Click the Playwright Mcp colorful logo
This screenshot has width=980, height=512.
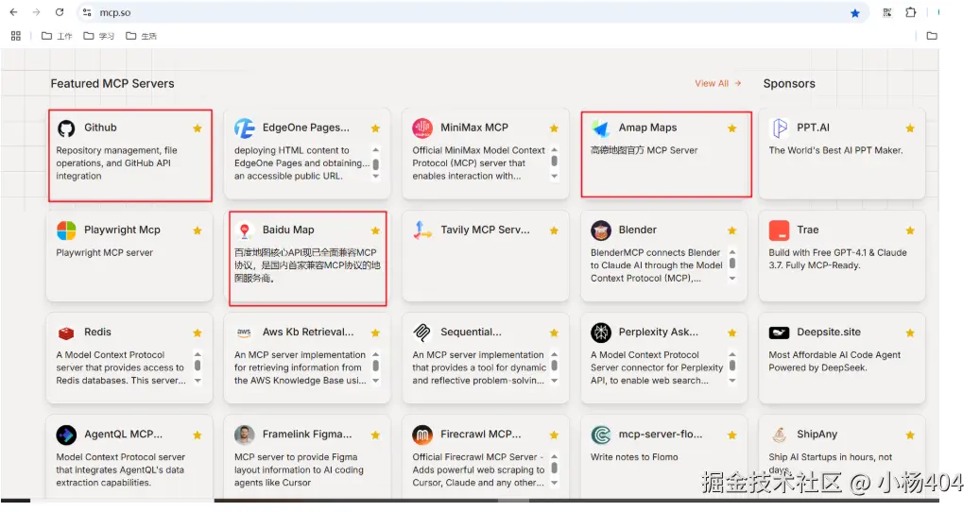click(x=66, y=230)
